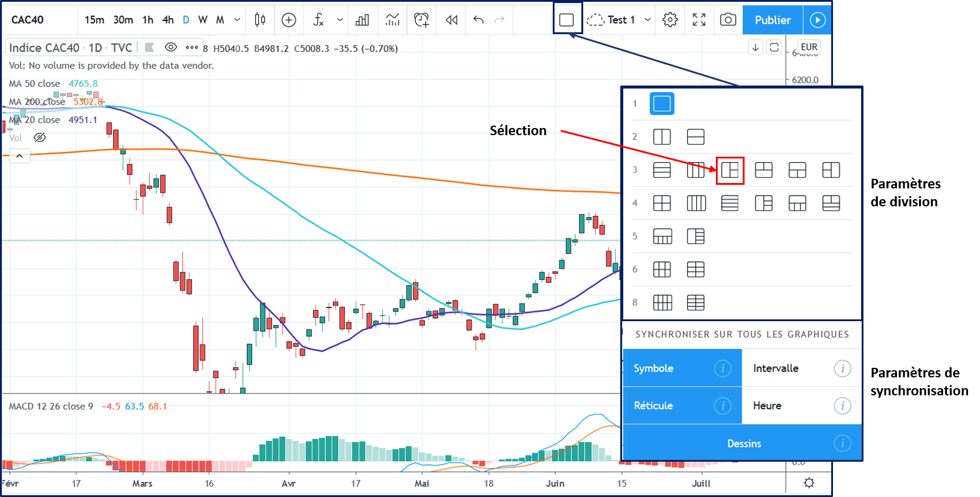Screen dimensions: 980x497
Task: Click the compare or add symbol icon
Action: [289, 20]
